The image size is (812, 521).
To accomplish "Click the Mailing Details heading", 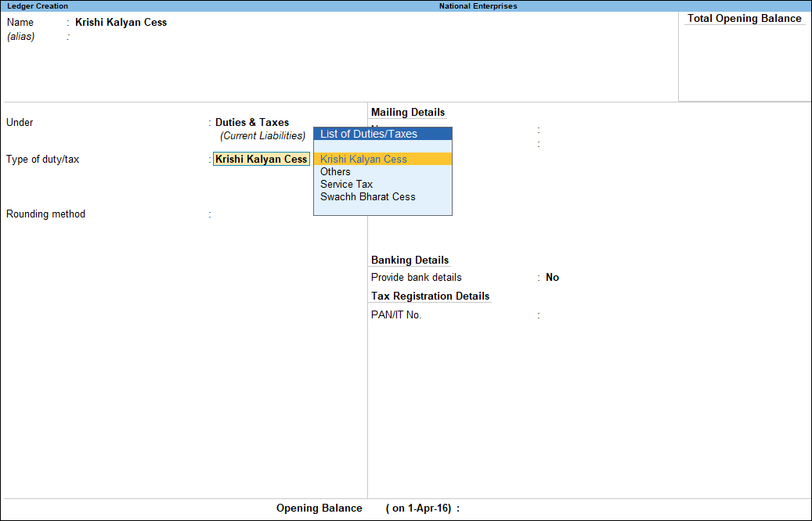I will (408, 113).
